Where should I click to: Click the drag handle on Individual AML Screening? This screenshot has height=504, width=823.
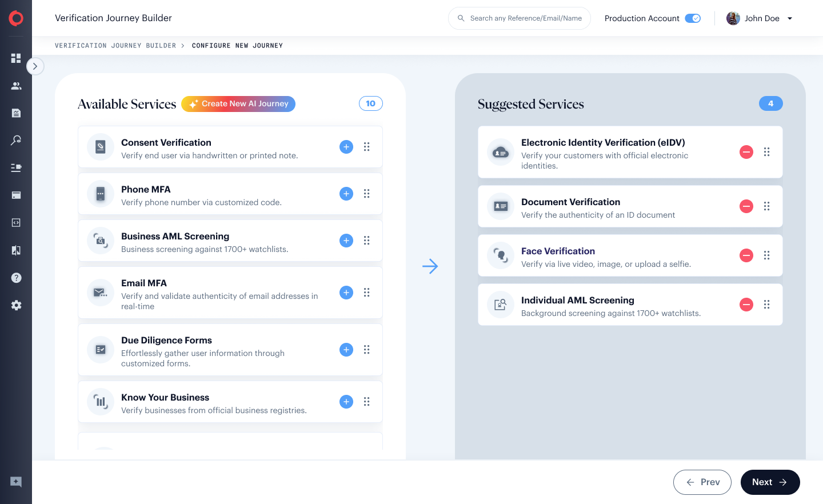point(767,305)
